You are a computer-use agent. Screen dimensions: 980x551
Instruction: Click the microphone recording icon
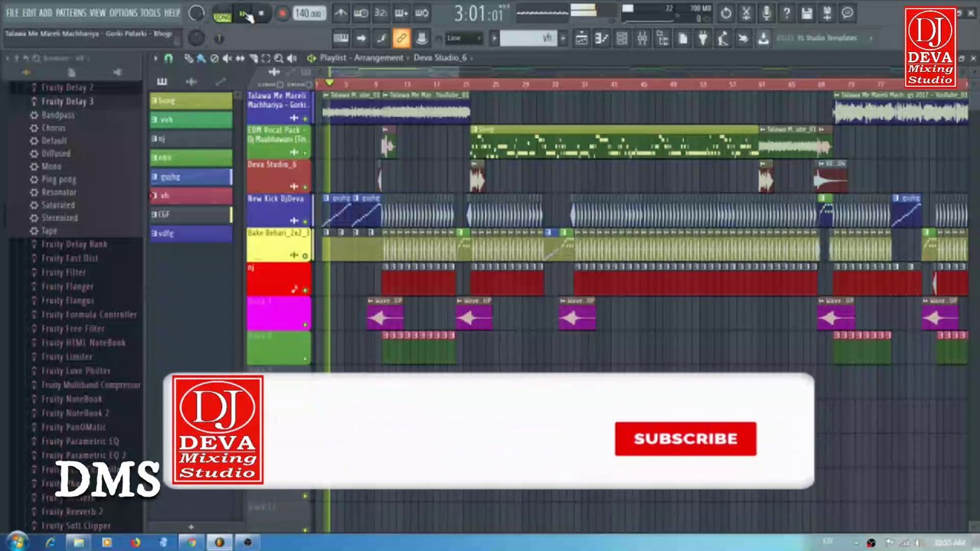click(x=766, y=13)
